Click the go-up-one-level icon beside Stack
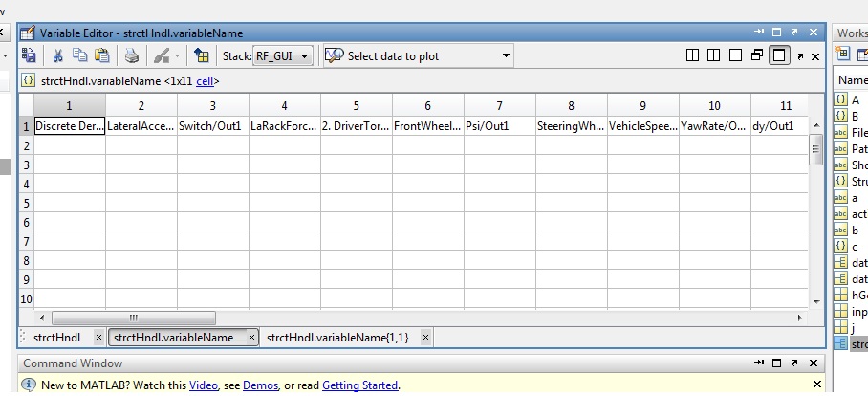Screen dimensions: 868x396 202,56
